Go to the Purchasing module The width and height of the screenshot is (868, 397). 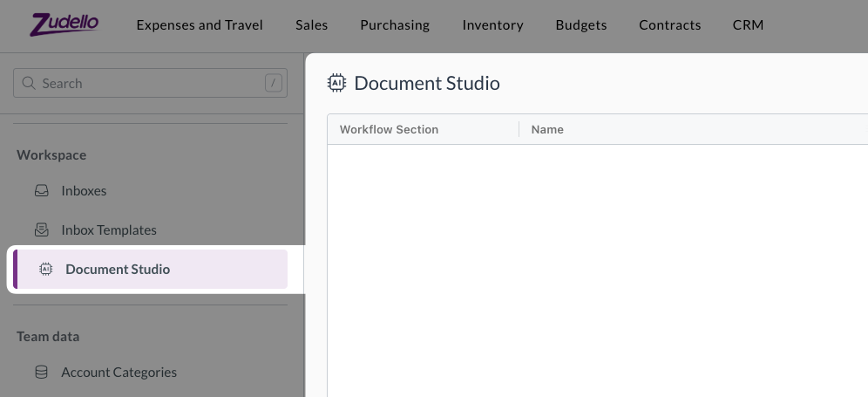point(395,24)
